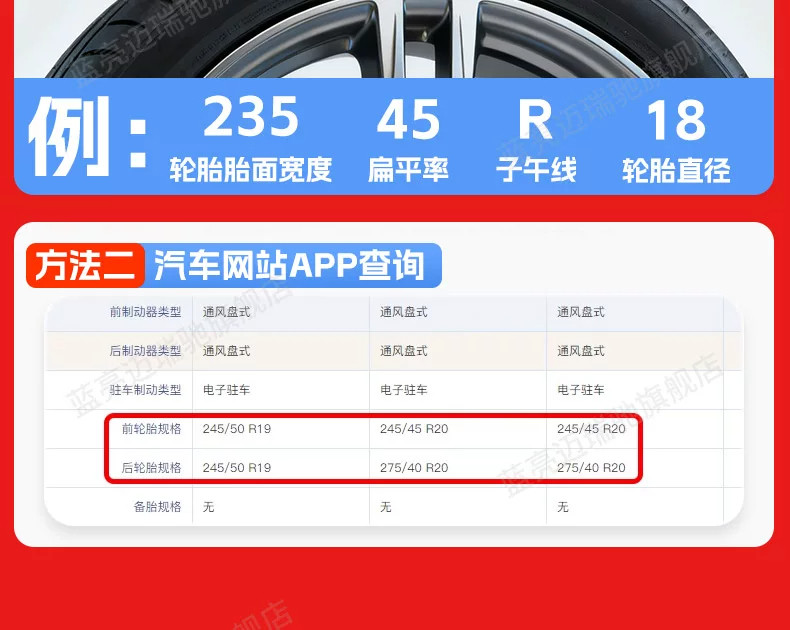Click the large "例:" example label
This screenshot has height=630, width=790.
click(x=87, y=136)
